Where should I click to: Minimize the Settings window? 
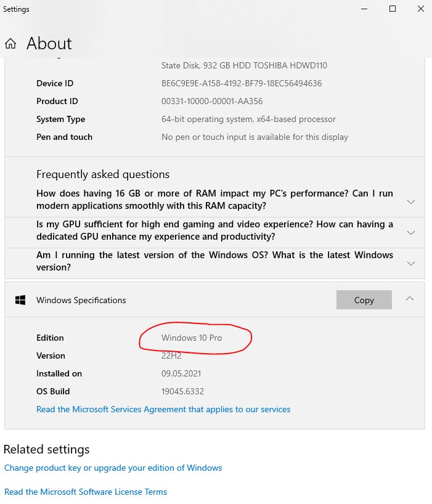coord(364,9)
